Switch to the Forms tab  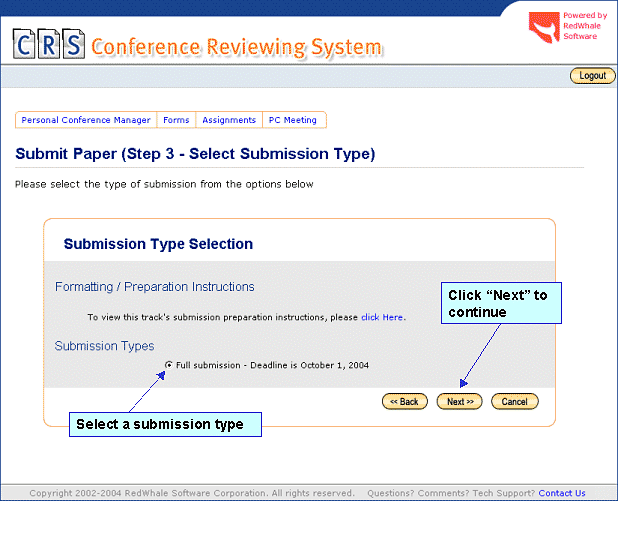(176, 120)
